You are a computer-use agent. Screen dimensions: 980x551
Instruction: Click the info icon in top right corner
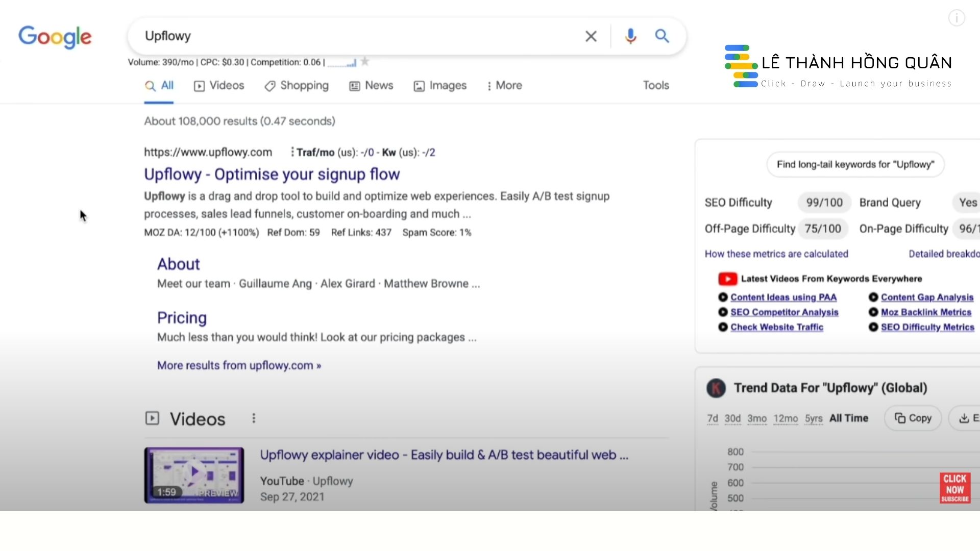(x=957, y=18)
